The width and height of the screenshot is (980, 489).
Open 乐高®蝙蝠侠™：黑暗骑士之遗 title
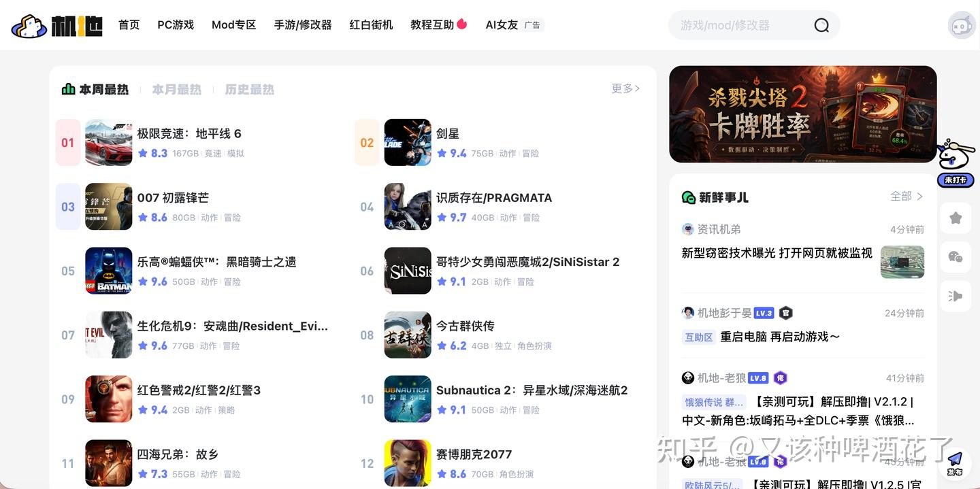click(216, 262)
